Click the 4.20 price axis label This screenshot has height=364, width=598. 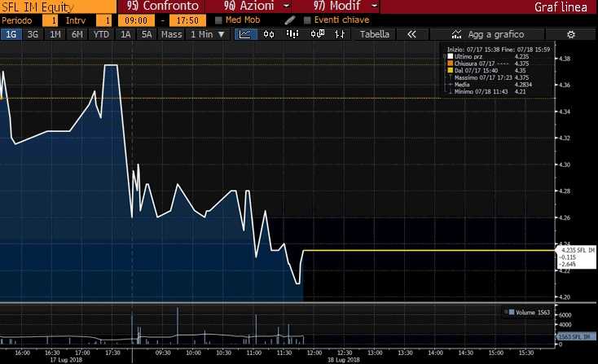coord(565,297)
